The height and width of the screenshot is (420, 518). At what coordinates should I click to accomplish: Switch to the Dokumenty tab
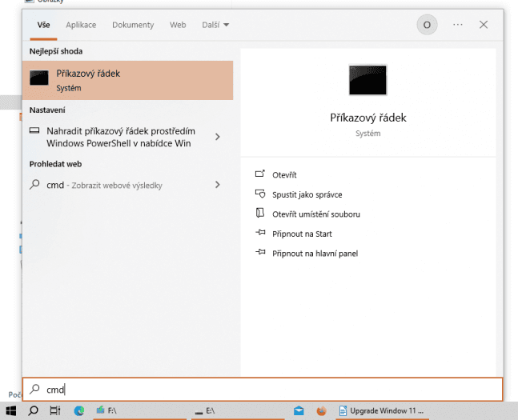point(133,25)
